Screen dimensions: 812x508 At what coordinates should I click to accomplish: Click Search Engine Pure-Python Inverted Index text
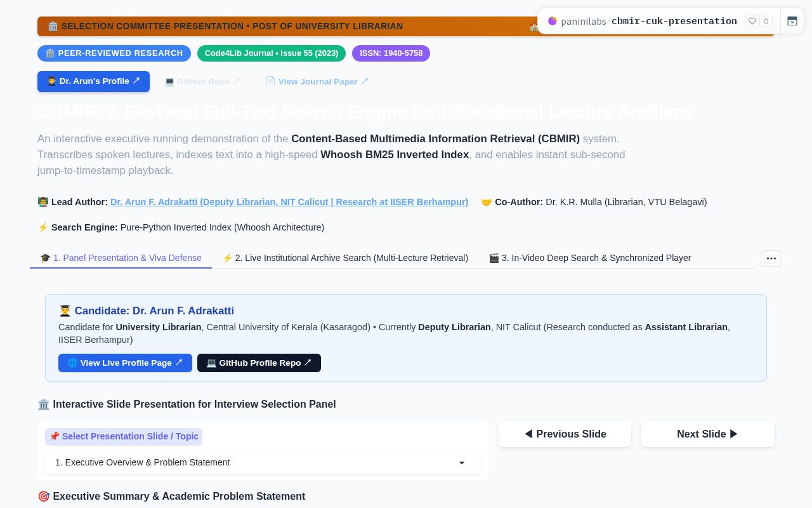pos(181,227)
